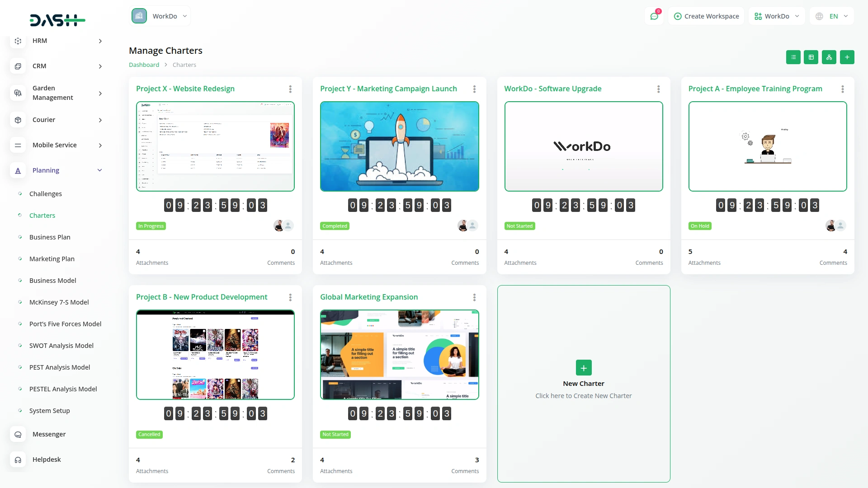Open the EN language dropdown
The image size is (868, 488).
(833, 16)
